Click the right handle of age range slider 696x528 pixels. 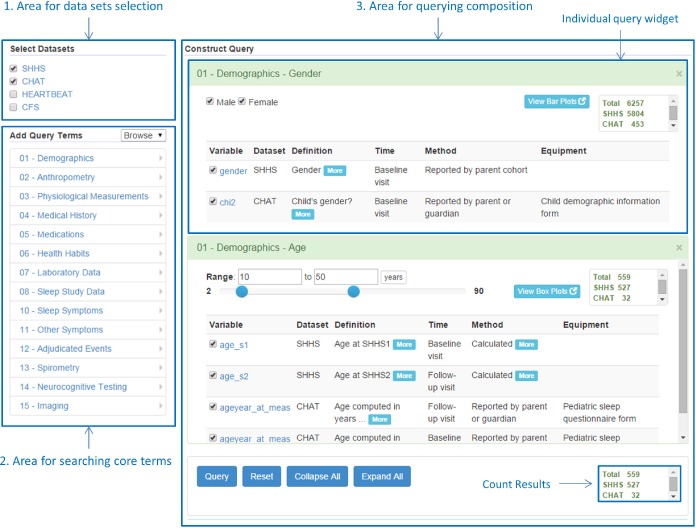[353, 292]
